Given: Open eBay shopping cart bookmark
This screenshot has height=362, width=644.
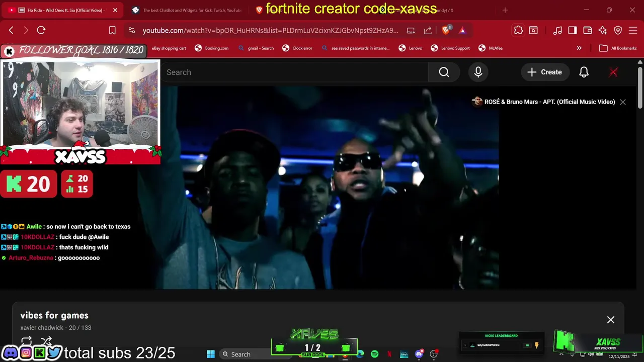Looking at the screenshot, I should click(x=169, y=48).
